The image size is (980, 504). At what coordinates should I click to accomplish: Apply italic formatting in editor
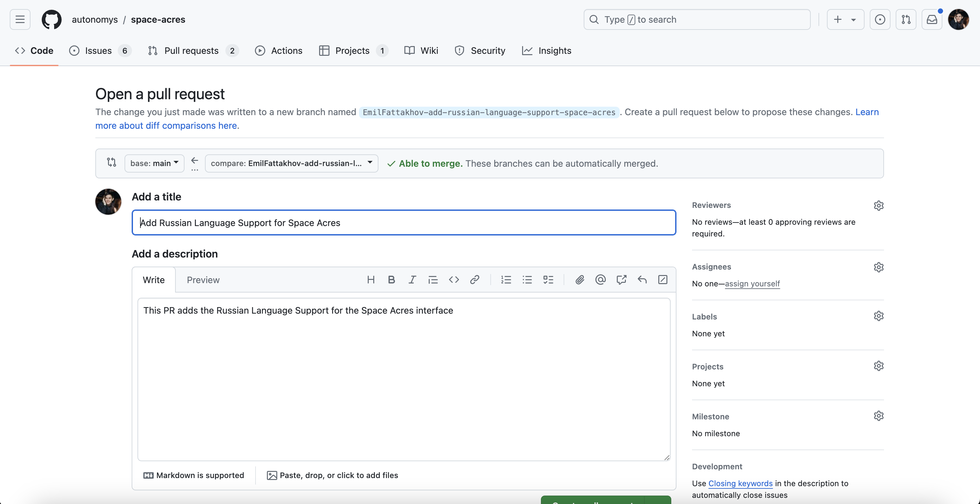pos(412,280)
